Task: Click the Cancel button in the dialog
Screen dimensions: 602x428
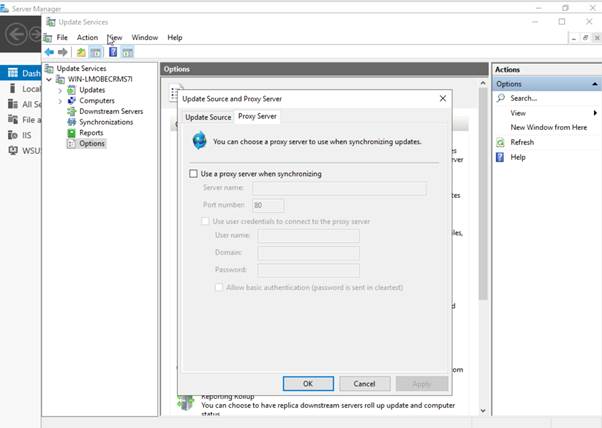Action: (x=364, y=383)
